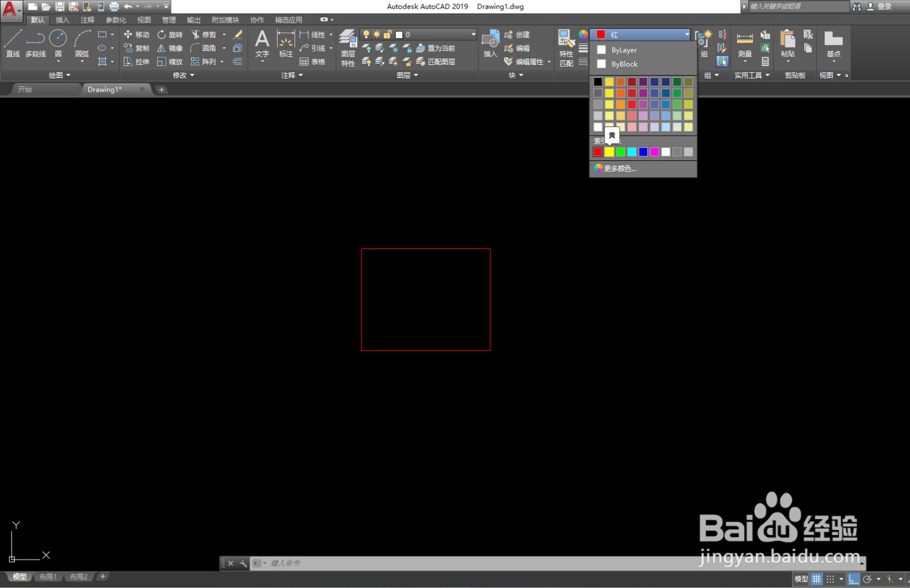
Task: Toggle isometric drafting in status bar
Action: click(890, 579)
